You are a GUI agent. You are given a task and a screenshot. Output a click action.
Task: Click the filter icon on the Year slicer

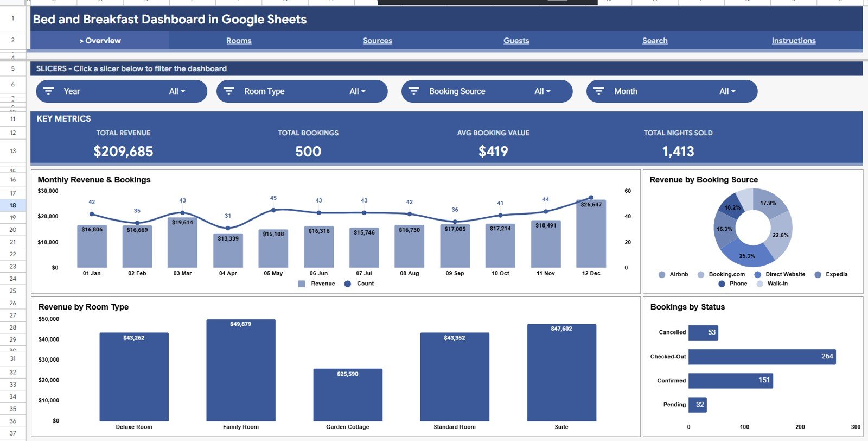(x=48, y=91)
